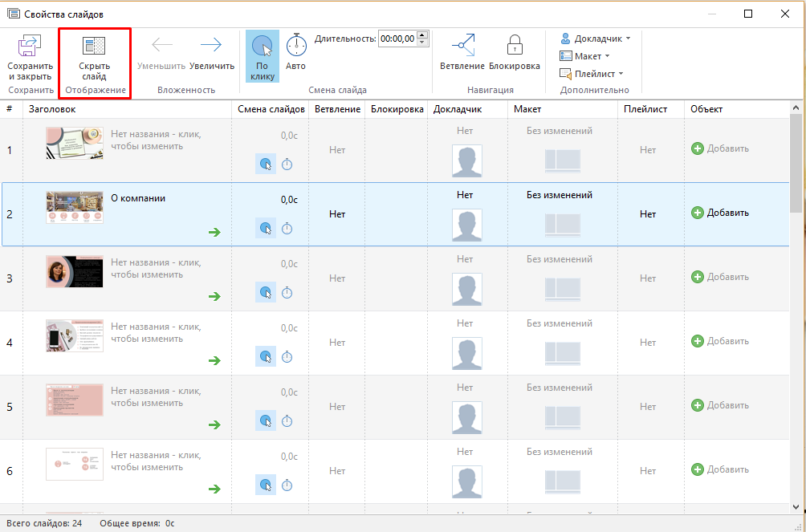Set slide 4 to advance on click

[266, 357]
